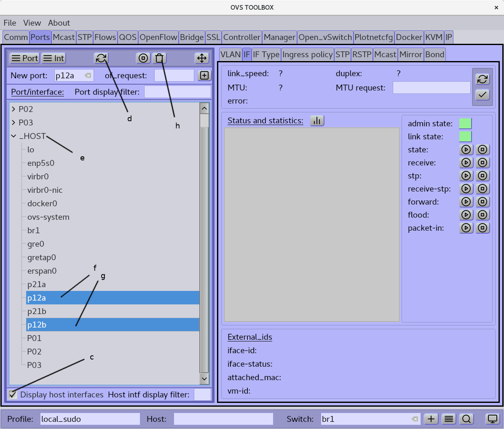Click the port tree scroll down arrow
This screenshot has height=429, width=504.
click(204, 378)
